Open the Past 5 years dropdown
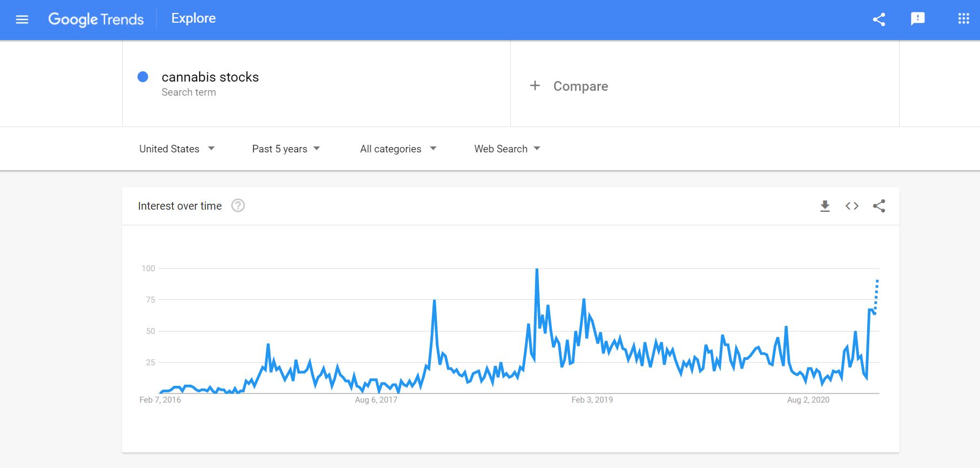The height and width of the screenshot is (468, 980). point(286,149)
